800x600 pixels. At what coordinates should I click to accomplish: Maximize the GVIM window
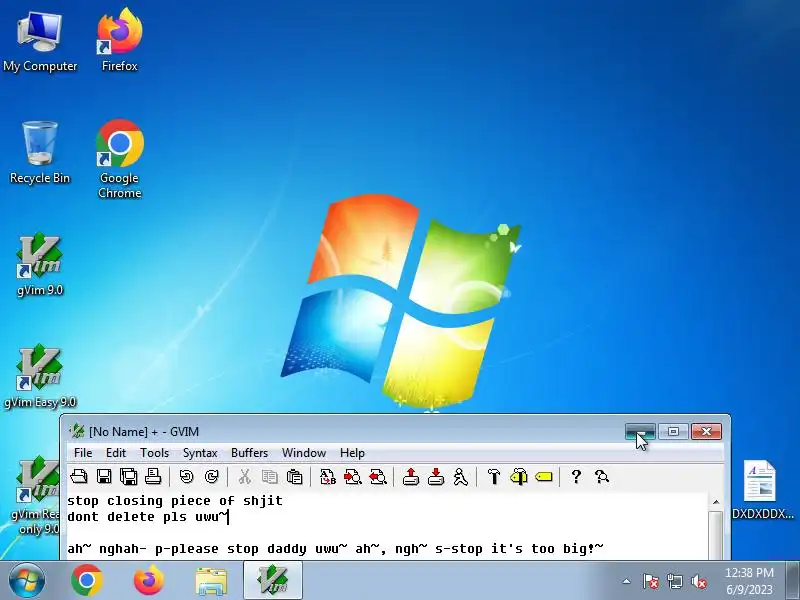[x=673, y=432]
